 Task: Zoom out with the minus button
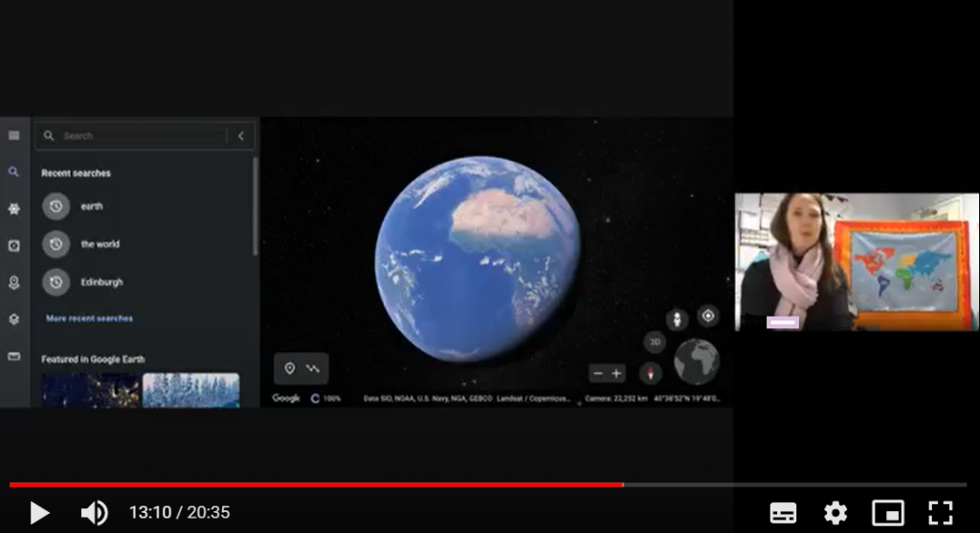coord(598,373)
